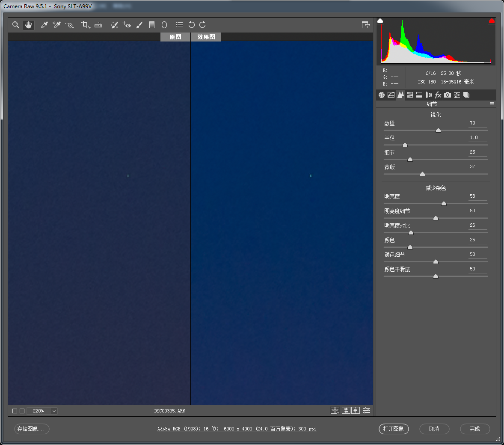Rotate image 90 degrees counterclockwise
This screenshot has width=504, height=445.
tap(191, 25)
